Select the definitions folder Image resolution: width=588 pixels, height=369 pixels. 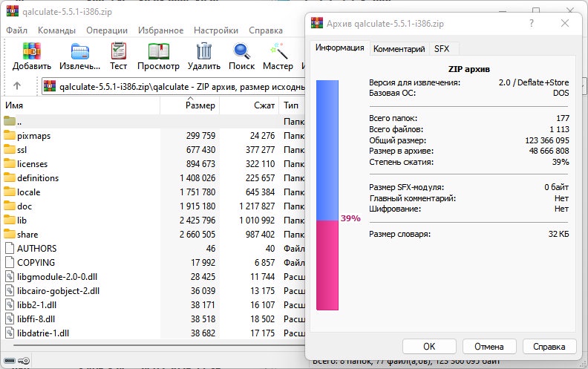pos(38,177)
